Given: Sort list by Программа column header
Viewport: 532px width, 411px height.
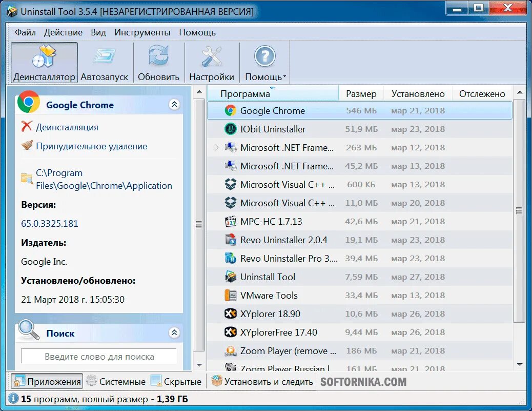Looking at the screenshot, I should coord(273,93).
